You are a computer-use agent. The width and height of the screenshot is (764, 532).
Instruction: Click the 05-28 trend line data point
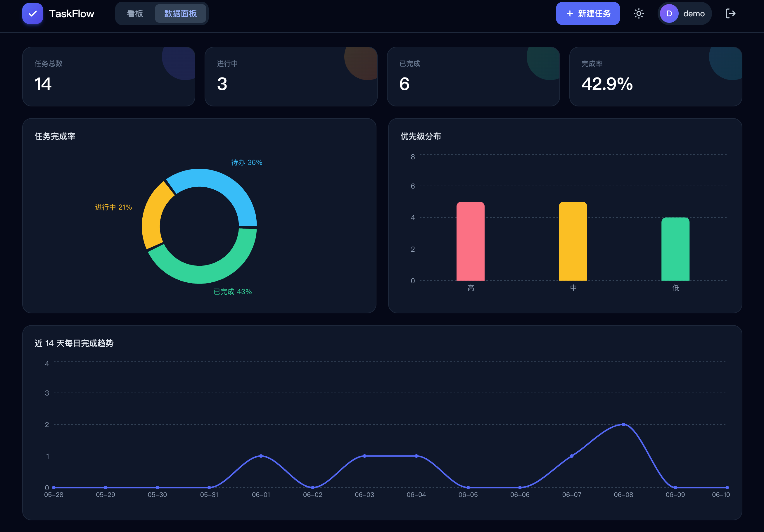click(53, 487)
